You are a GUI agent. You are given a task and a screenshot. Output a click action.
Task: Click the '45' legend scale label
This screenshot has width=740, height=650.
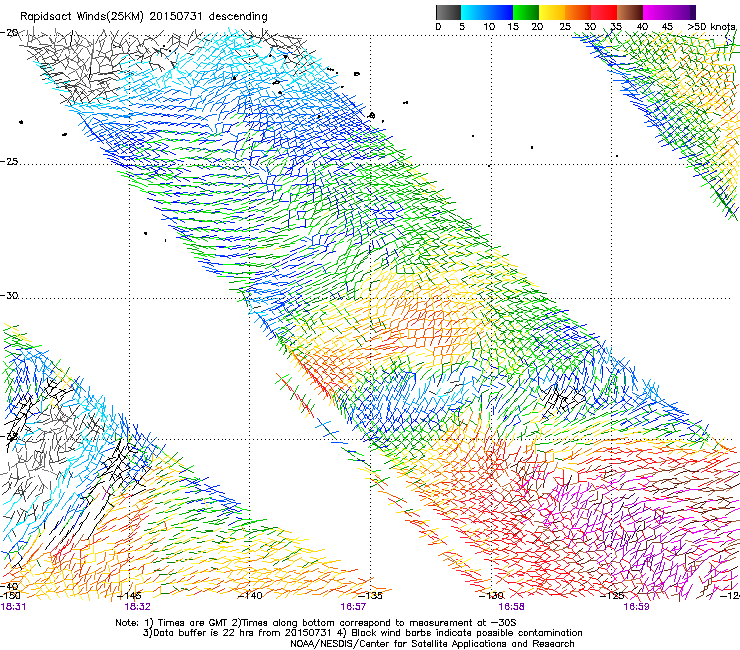pyautogui.click(x=667, y=27)
